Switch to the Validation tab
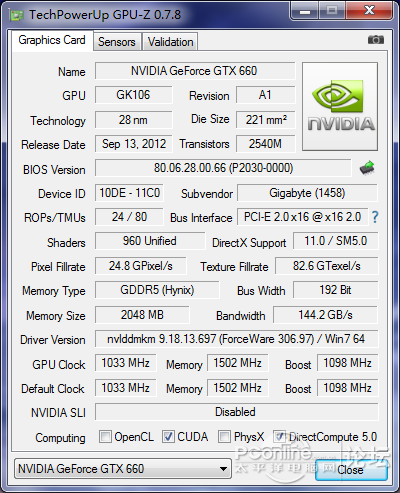Viewport: 400px width, 493px height. tap(170, 42)
